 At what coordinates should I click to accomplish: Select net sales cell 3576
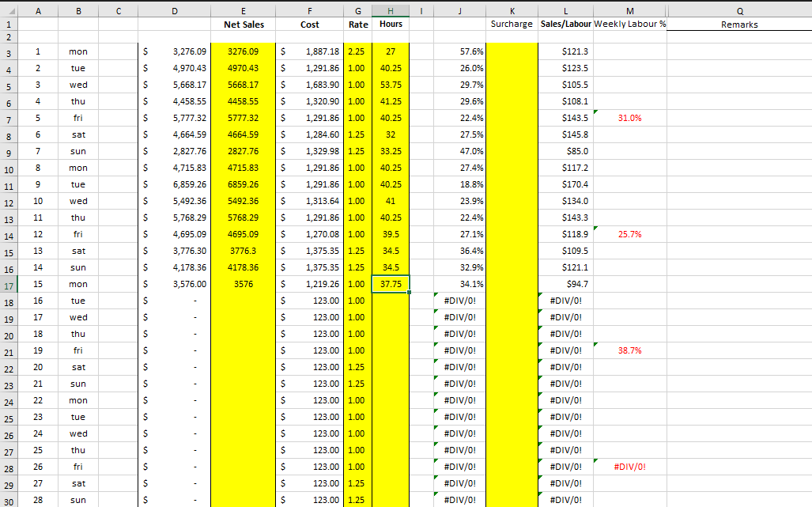[244, 284]
